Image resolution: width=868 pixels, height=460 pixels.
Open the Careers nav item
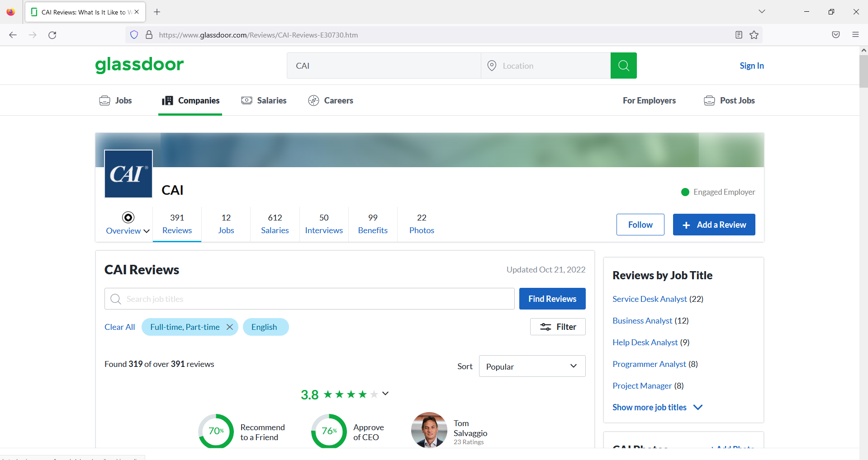click(331, 100)
